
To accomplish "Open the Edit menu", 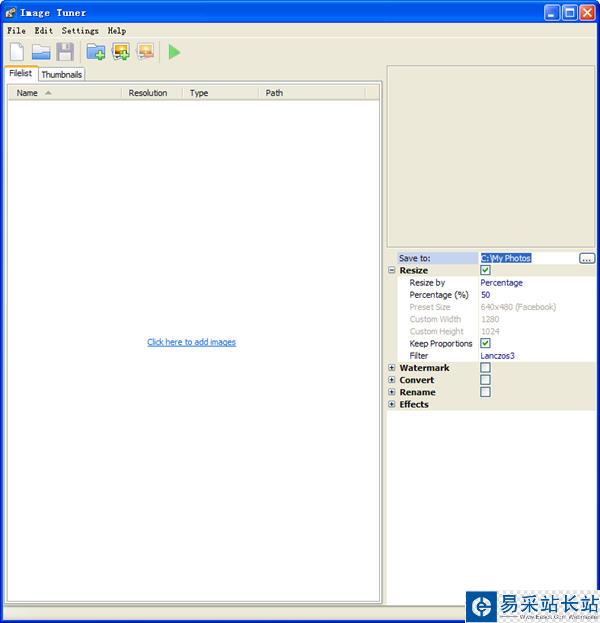I will (44, 31).
